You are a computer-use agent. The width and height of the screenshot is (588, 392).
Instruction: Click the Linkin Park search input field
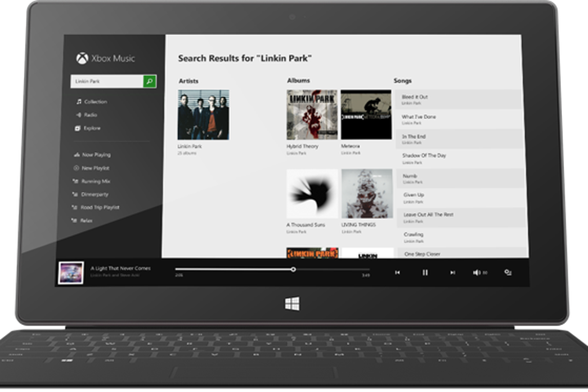107,81
